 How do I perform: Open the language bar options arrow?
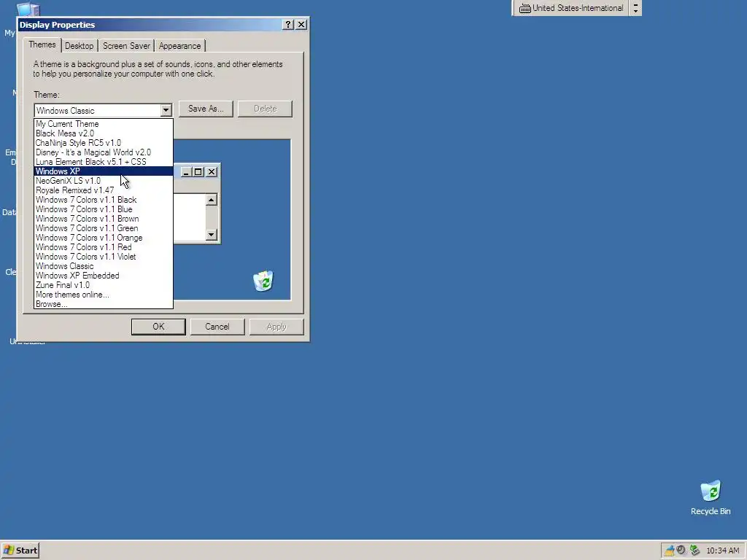tap(635, 8)
